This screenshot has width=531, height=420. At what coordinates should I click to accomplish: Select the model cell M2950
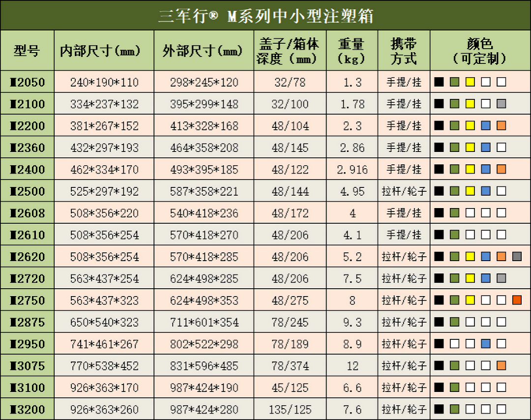click(27, 344)
